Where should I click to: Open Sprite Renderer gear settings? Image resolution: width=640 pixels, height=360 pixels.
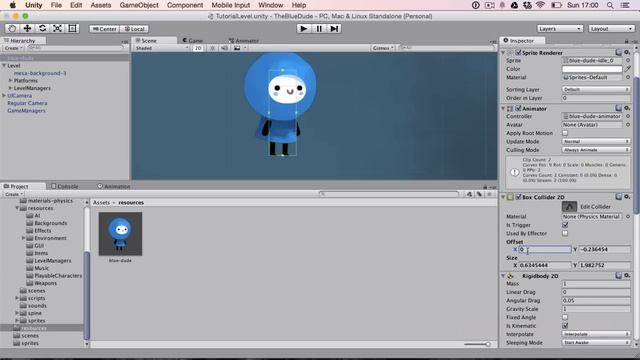tap(627, 53)
